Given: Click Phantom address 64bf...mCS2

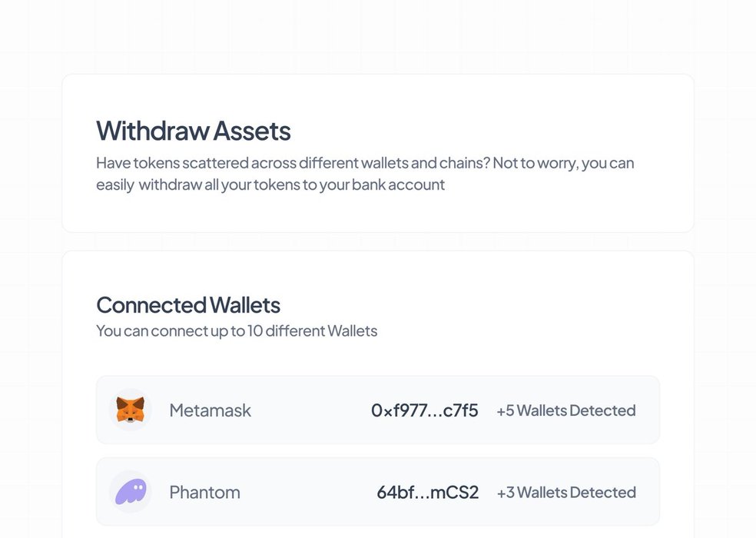Looking at the screenshot, I should pos(427,493).
